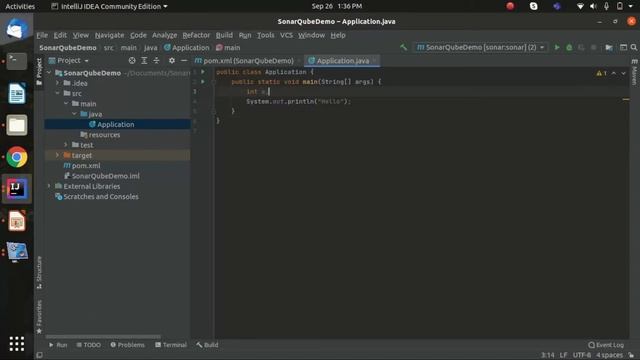Viewport: 640px width, 360px height.
Task: Go to previous highlighted error arrow
Action: (x=614, y=73)
